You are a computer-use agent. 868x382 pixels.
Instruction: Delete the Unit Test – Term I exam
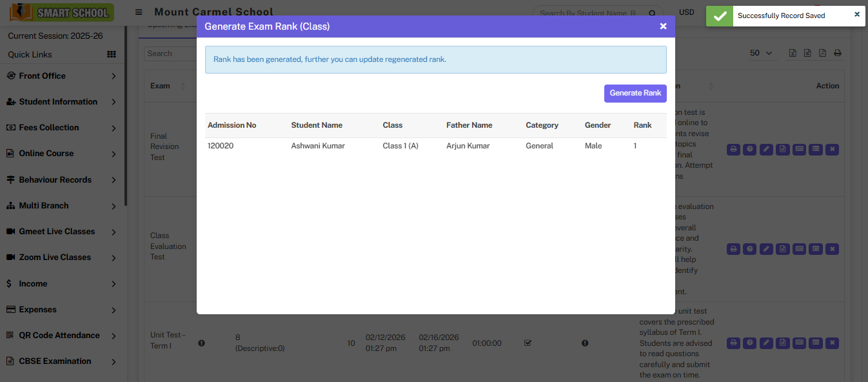(833, 343)
